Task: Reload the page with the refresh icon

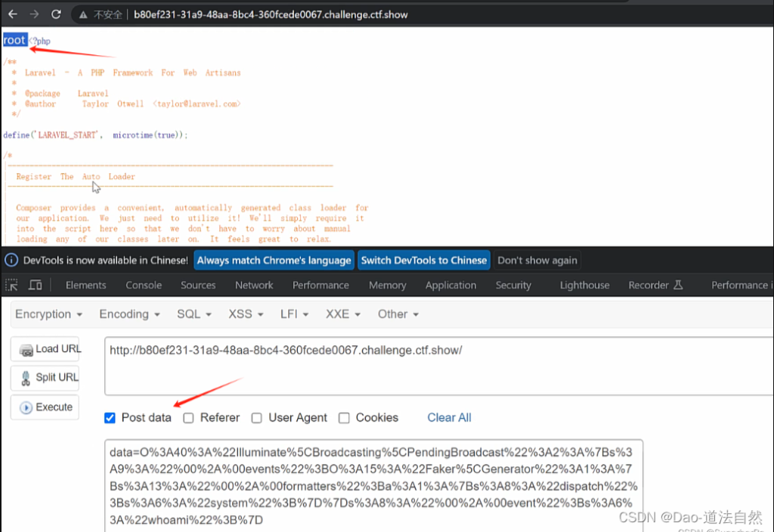Action: (56, 14)
